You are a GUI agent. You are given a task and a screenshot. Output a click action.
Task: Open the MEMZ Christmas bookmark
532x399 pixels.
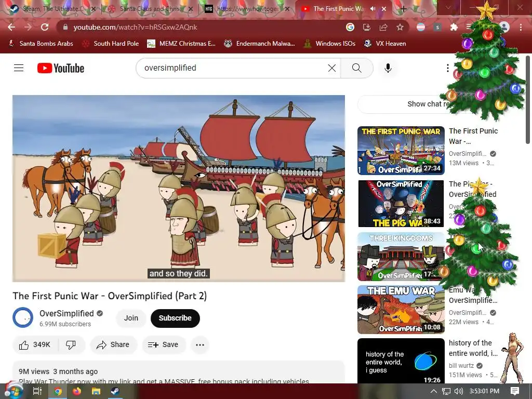pos(181,44)
